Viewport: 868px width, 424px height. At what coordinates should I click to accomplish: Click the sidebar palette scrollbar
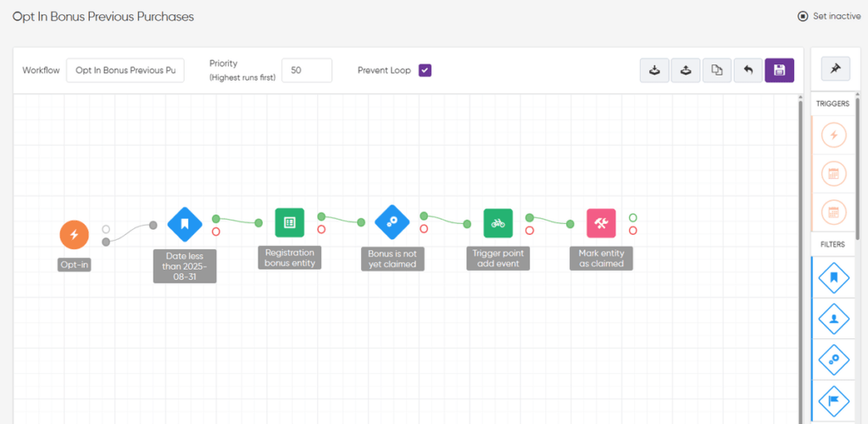tap(858, 169)
